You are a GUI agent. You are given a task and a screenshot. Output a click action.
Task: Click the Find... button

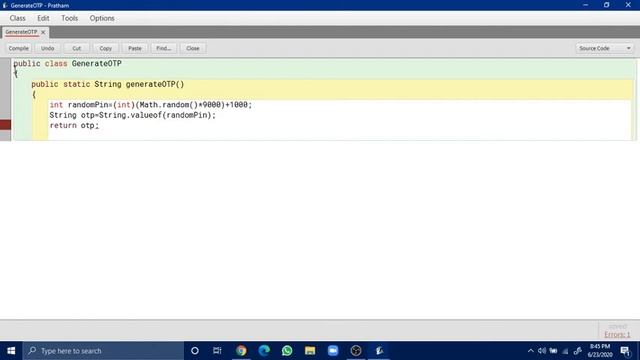(x=164, y=48)
